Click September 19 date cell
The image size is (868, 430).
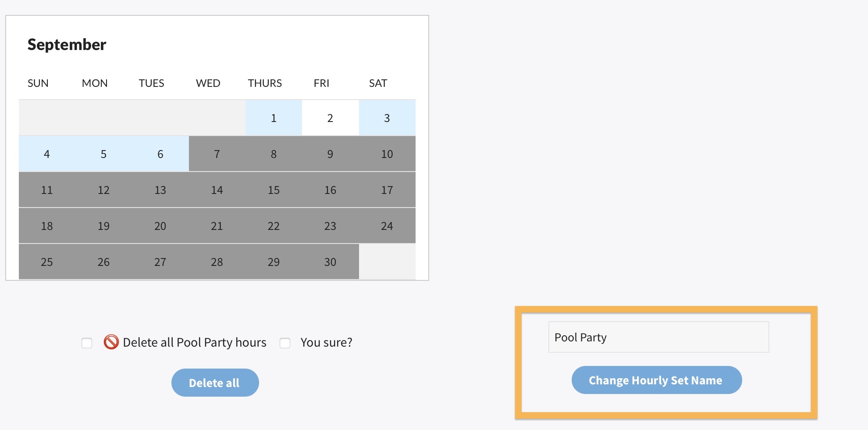pos(103,226)
